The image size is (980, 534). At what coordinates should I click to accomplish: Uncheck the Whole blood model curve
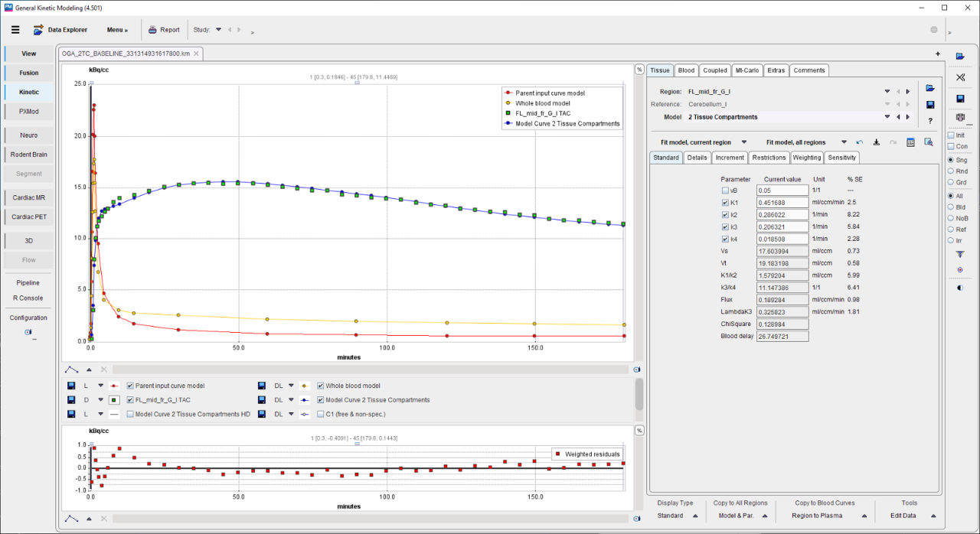321,386
